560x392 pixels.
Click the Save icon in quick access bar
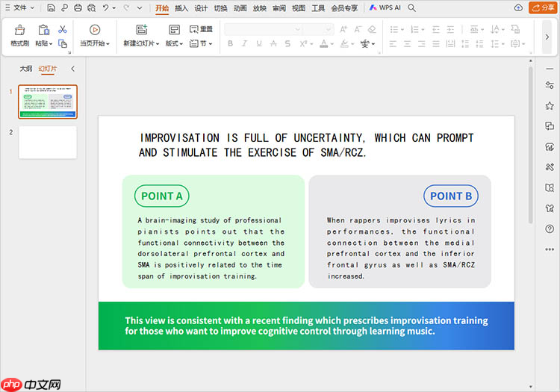point(51,8)
